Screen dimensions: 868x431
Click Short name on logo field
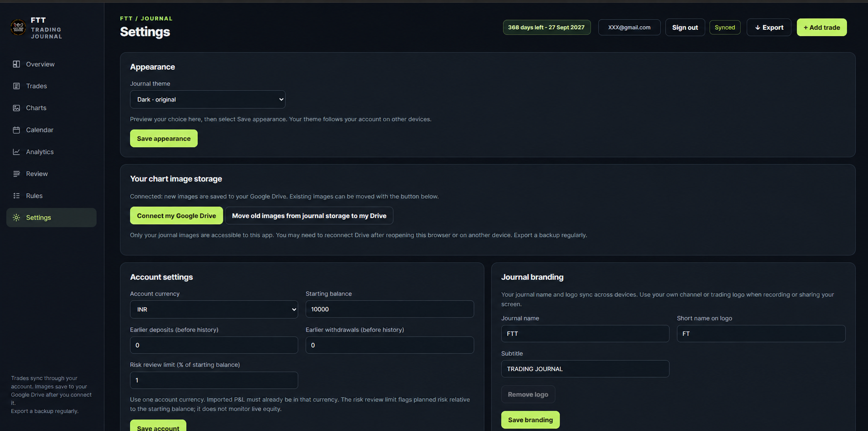click(761, 333)
